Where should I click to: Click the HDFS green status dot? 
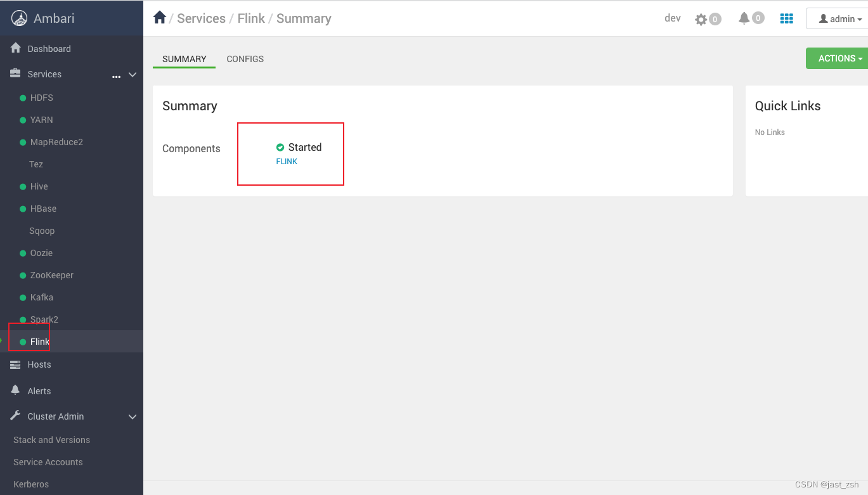(23, 98)
